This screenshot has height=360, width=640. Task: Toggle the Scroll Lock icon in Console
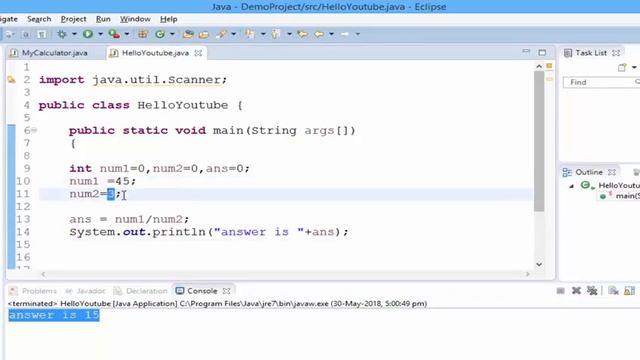629,291
